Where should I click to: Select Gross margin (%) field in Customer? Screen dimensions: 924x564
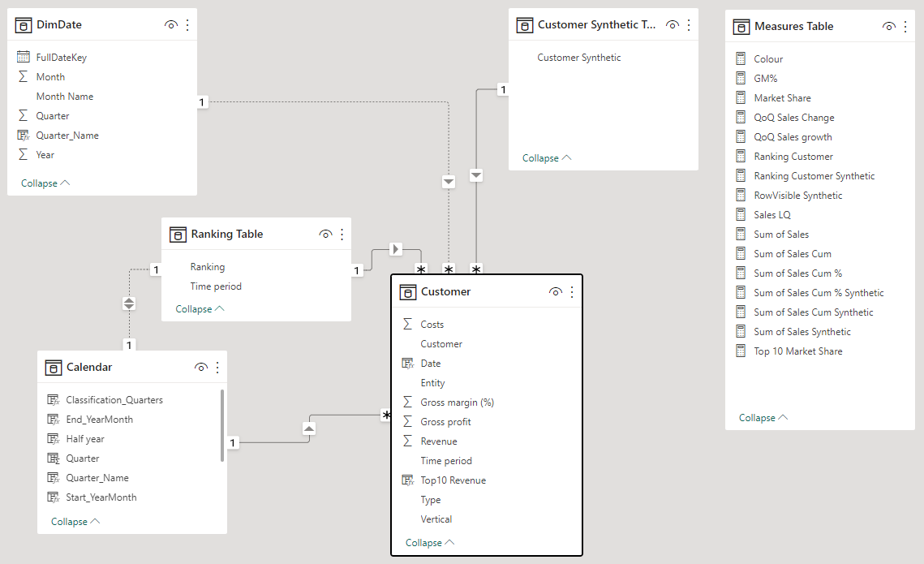coord(458,403)
